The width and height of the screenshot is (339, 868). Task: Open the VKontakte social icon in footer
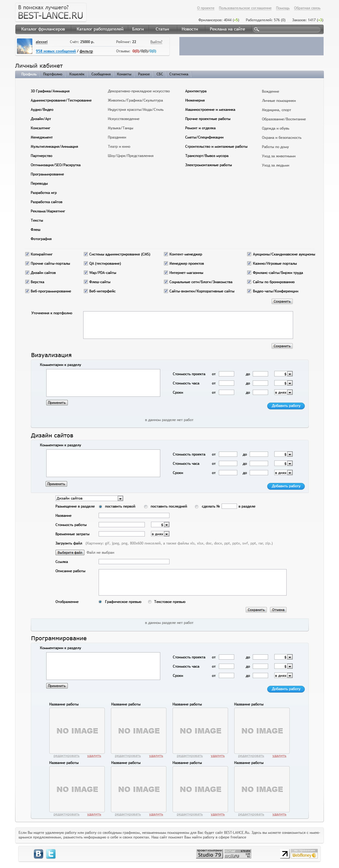click(39, 854)
